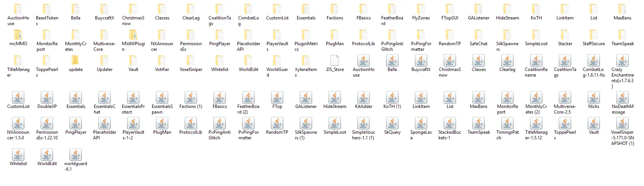Click the FTop jar file

tap(277, 100)
